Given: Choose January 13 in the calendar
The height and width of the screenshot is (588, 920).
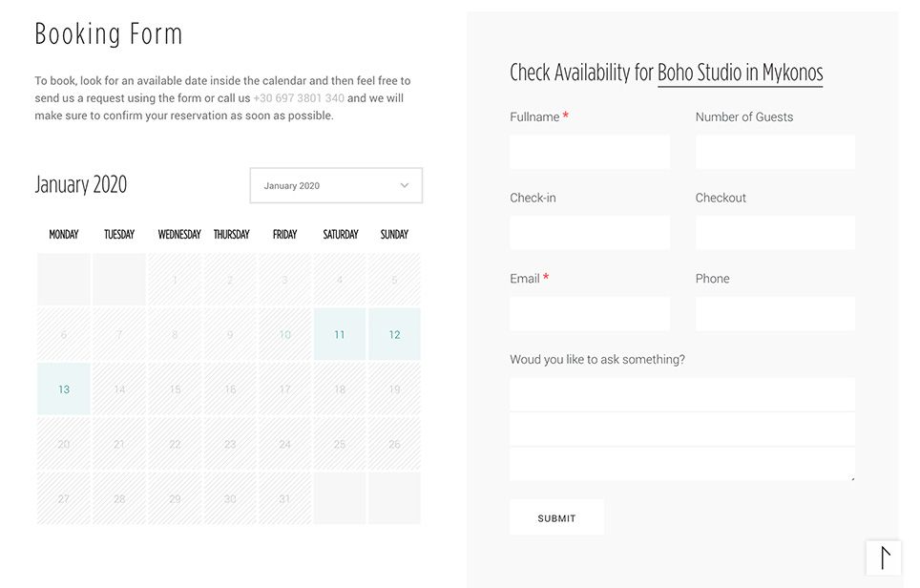Looking at the screenshot, I should (x=64, y=389).
